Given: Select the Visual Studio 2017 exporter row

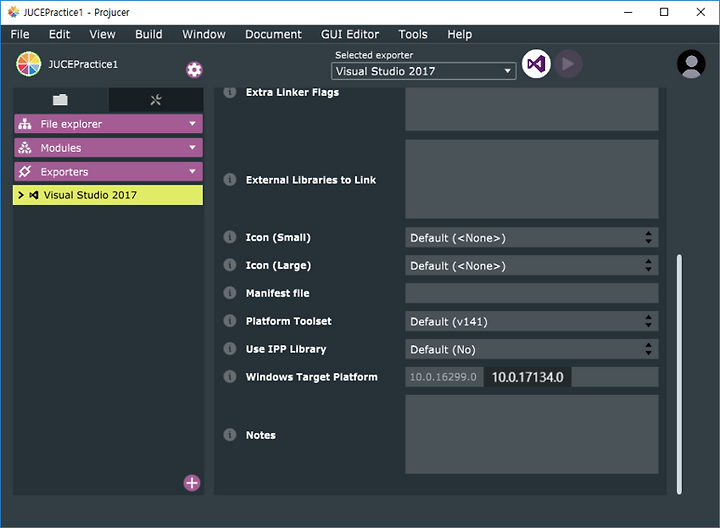Looking at the screenshot, I should tap(108, 195).
